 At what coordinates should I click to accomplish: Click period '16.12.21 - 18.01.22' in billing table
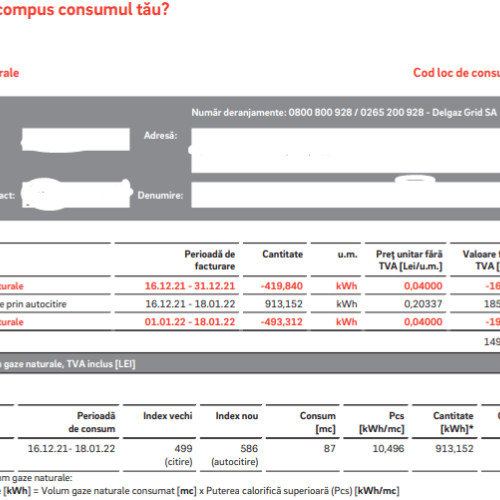click(x=190, y=304)
